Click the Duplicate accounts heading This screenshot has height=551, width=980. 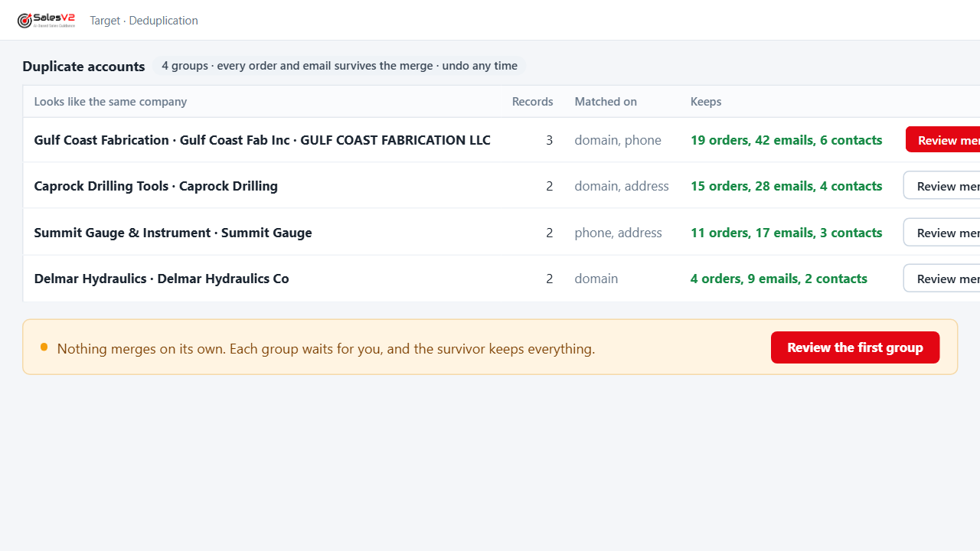[x=83, y=66]
